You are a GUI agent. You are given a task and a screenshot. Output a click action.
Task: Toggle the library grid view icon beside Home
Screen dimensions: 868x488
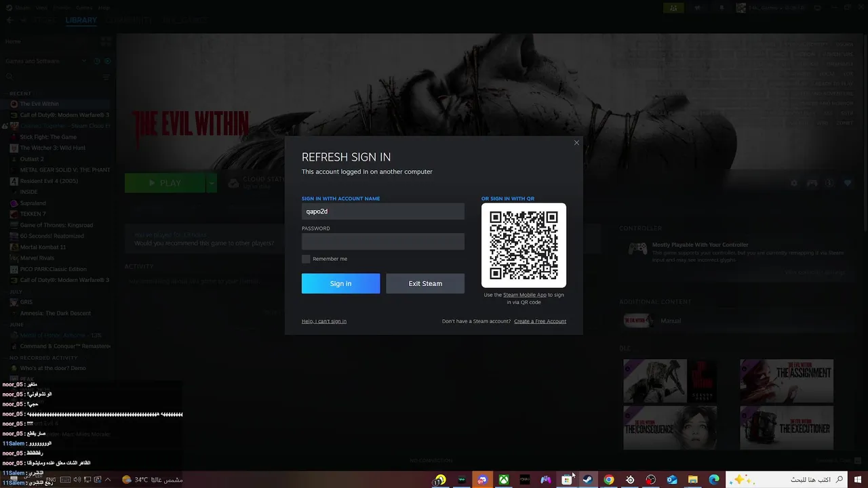(106, 41)
